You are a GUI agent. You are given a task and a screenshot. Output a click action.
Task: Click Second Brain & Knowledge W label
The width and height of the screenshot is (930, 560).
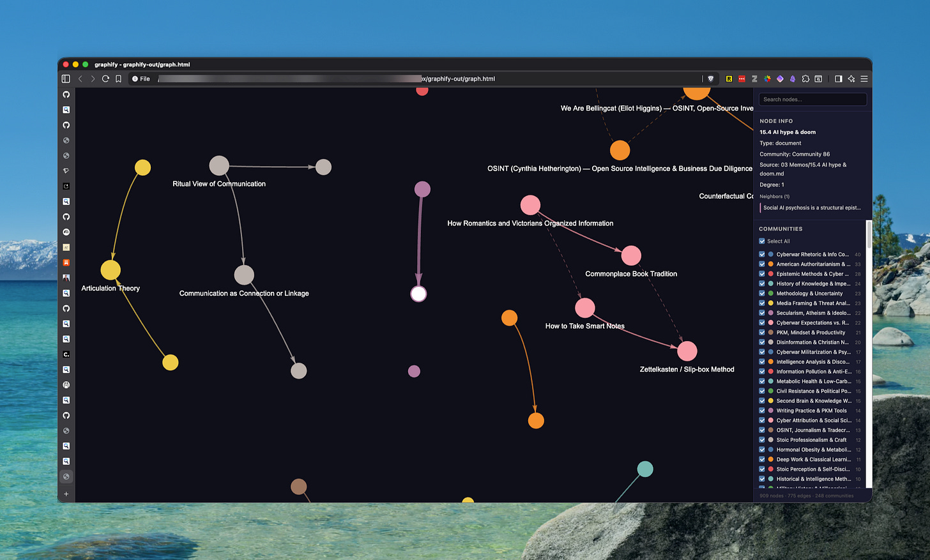pos(814,401)
